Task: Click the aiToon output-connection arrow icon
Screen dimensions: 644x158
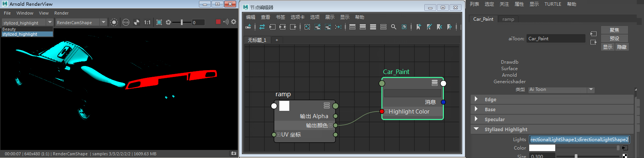Action: (x=593, y=42)
